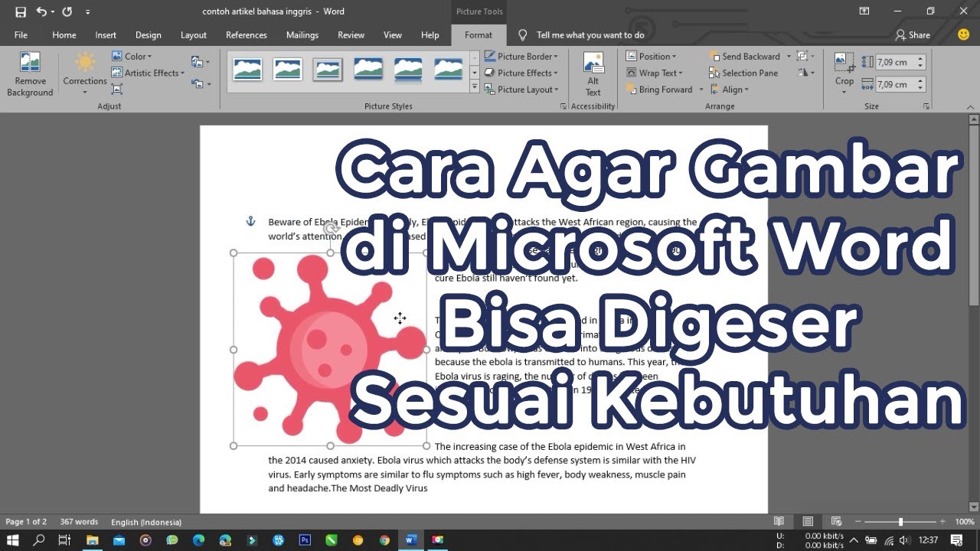980x551 pixels.
Task: Click the Alt Text button
Action: pyautogui.click(x=593, y=74)
